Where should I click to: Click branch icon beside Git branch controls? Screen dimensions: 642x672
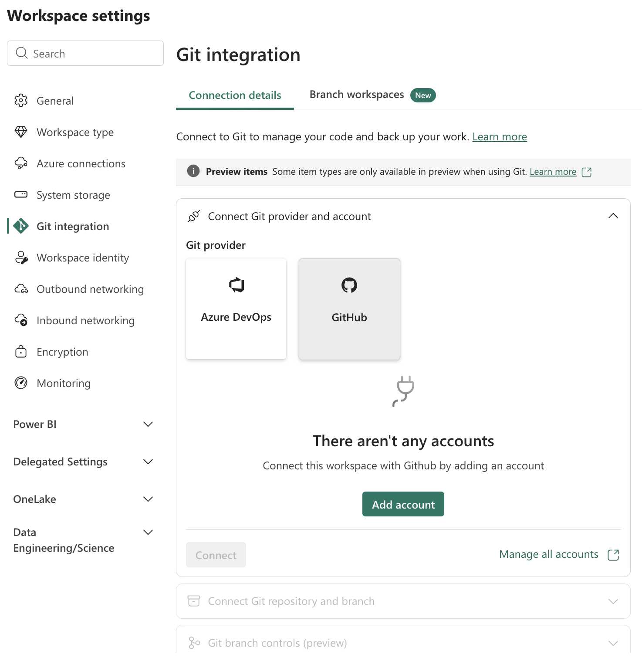194,643
